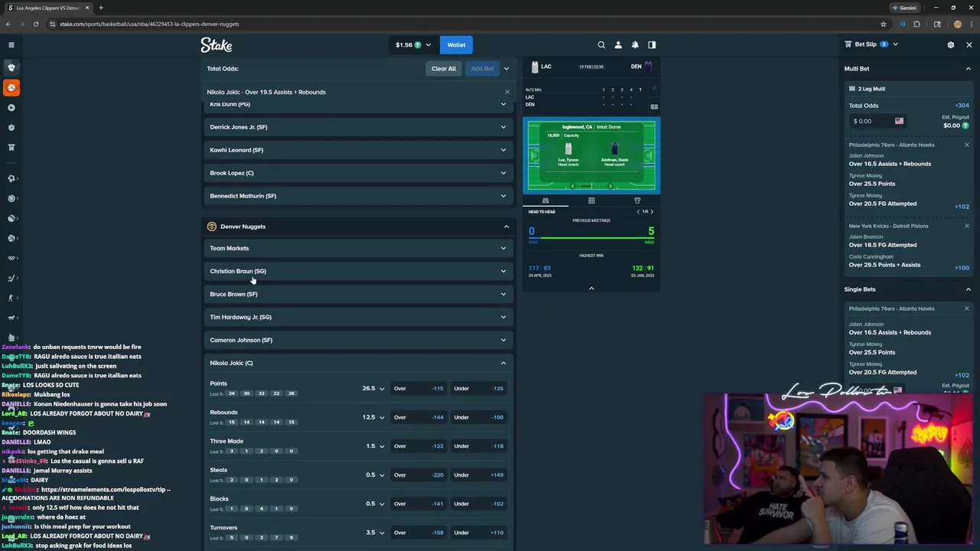Image resolution: width=980 pixels, height=551 pixels.
Task: Switch to the standings table tab in match widget
Action: (591, 201)
